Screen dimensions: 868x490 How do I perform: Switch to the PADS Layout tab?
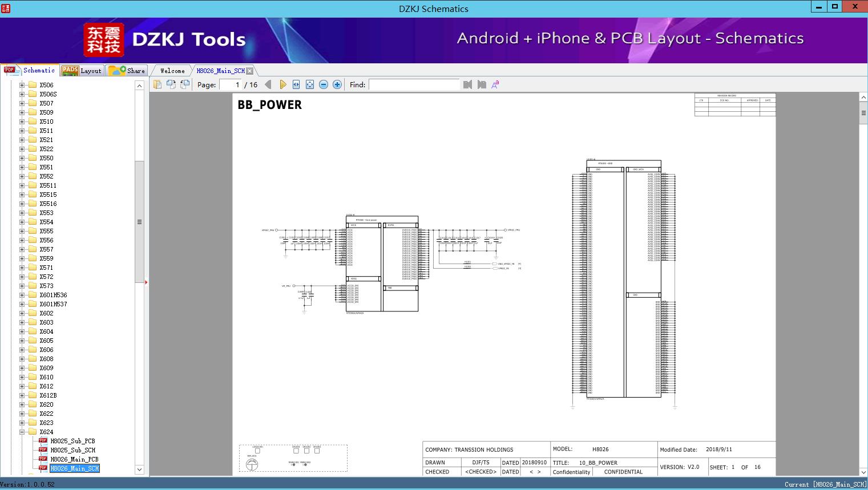tap(81, 71)
